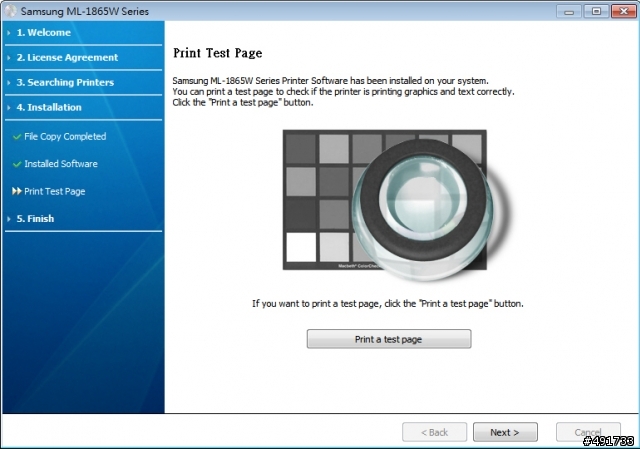Select the 4. Installation step
Screen dimensions: 640x449
click(49, 107)
